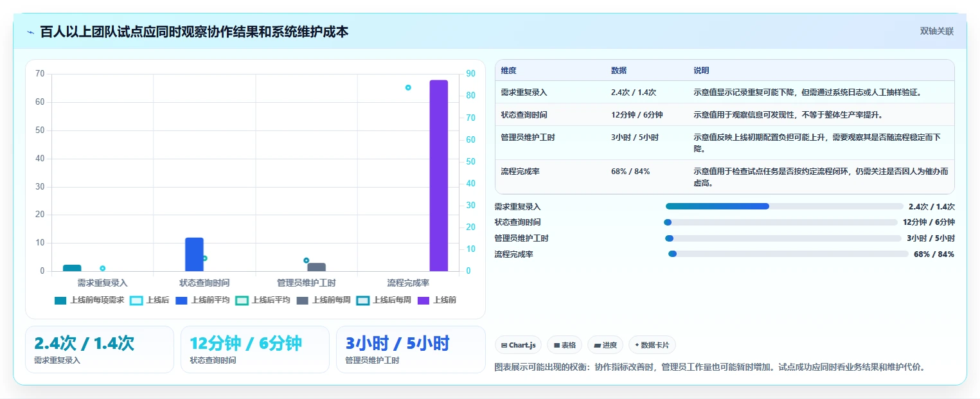Click the 需求重复录入 progress bar
This screenshot has height=399, width=980.
785,206
